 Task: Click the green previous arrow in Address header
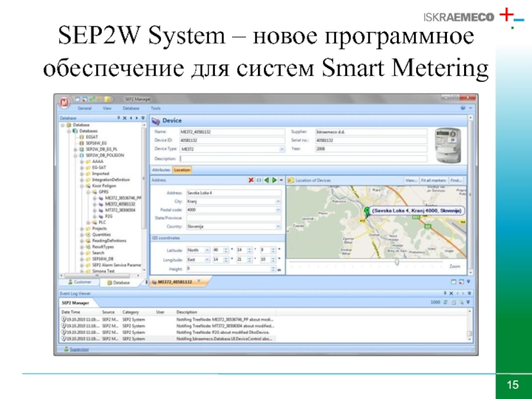[x=267, y=180]
